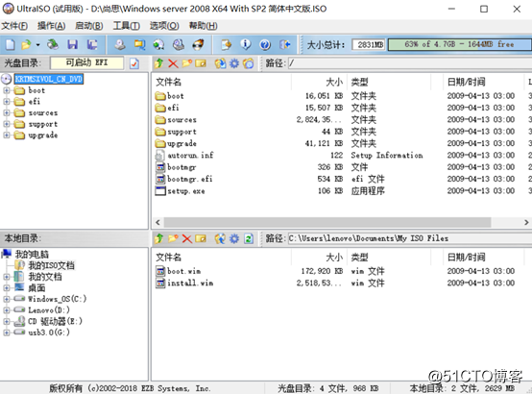Image resolution: width=532 pixels, height=394 pixels.
Task: Click the Compress ISO toolbar icon
Action: (x=179, y=44)
